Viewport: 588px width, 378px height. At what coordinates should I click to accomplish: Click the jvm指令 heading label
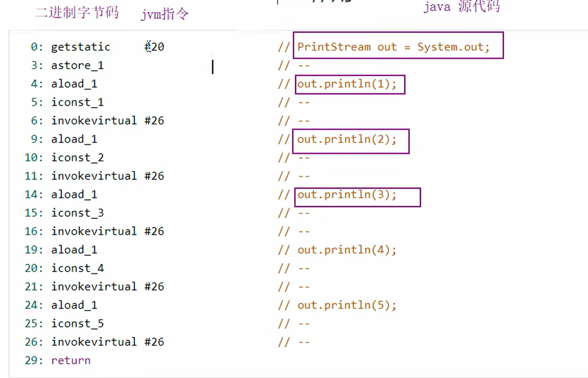point(165,14)
